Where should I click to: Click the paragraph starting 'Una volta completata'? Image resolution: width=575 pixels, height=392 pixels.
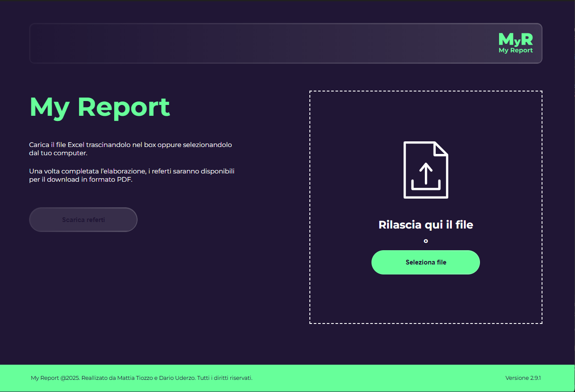tap(132, 175)
